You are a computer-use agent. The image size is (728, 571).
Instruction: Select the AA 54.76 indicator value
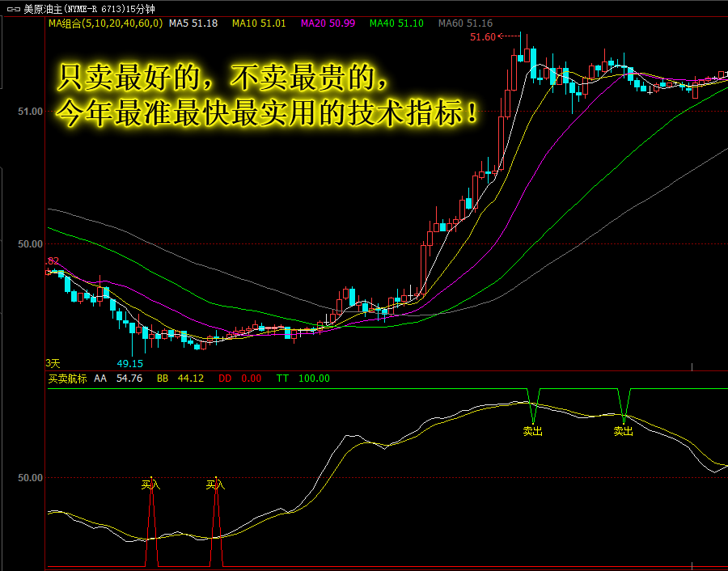(118, 378)
